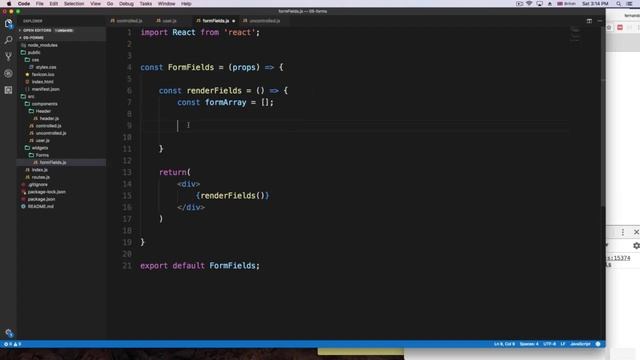The width and height of the screenshot is (640, 360).
Task: Switch to the controlled.js editor tab
Action: coord(127,21)
